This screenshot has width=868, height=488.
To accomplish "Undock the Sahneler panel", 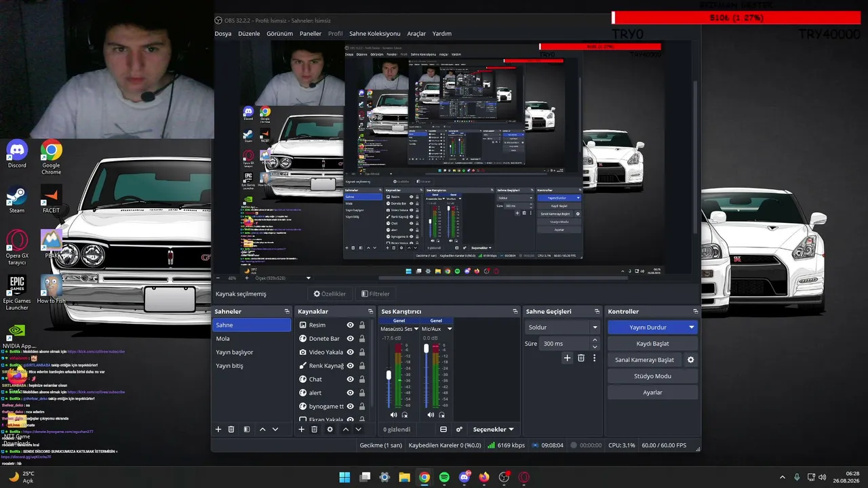I will point(287,312).
